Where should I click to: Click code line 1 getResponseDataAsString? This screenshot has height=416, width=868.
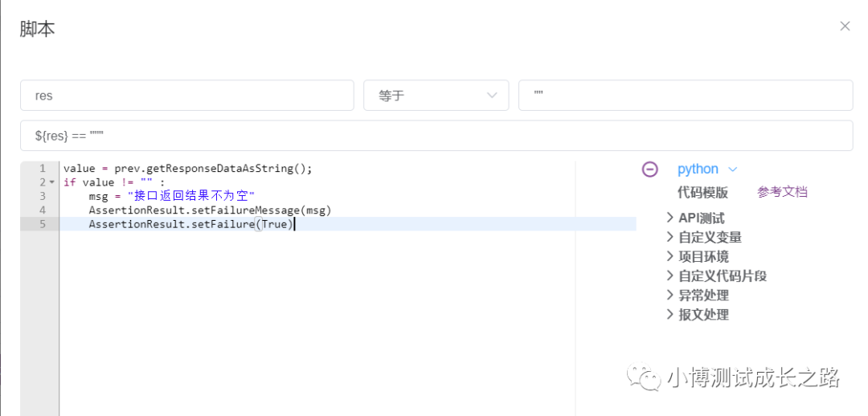188,169
